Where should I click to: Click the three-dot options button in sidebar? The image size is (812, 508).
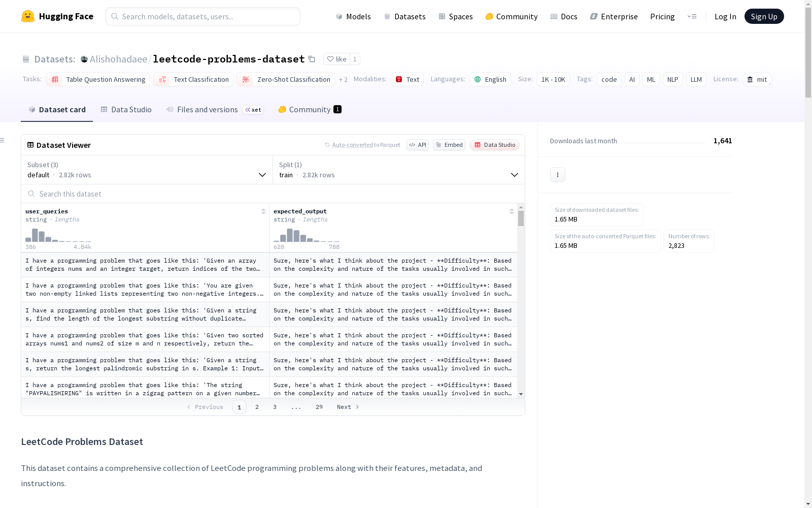coord(558,175)
